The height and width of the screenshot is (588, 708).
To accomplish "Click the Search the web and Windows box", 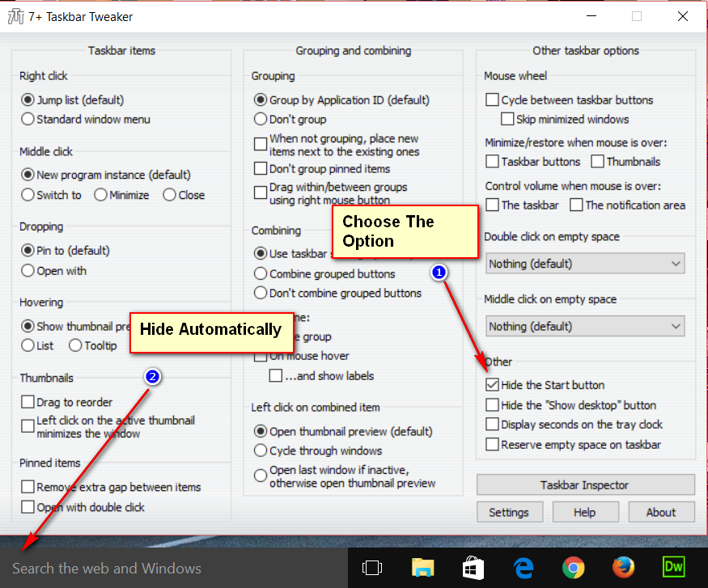I will [x=105, y=569].
